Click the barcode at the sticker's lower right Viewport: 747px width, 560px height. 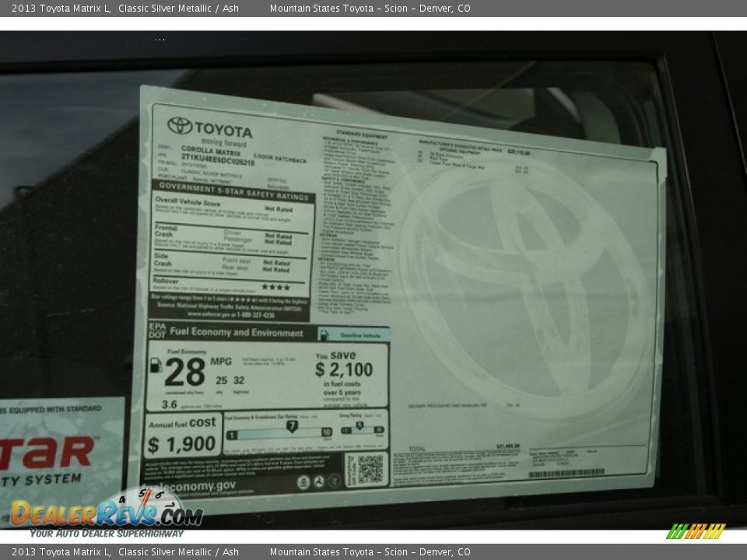[566, 474]
